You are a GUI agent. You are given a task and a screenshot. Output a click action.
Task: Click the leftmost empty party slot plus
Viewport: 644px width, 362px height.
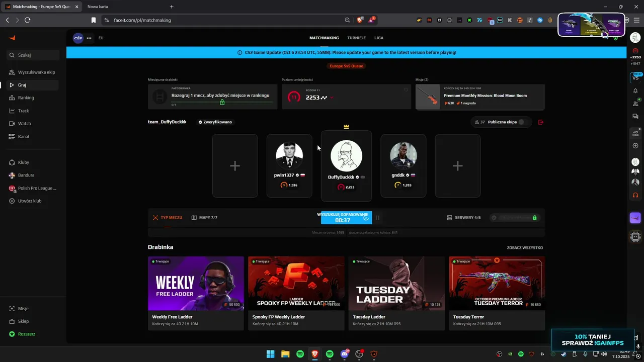coord(235,166)
